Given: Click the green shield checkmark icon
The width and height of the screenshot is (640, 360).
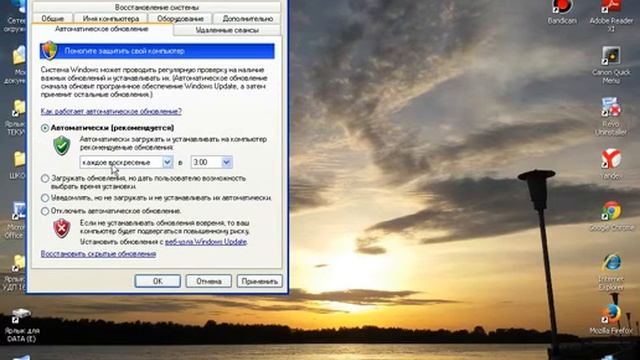Looking at the screenshot, I should click(x=62, y=146).
